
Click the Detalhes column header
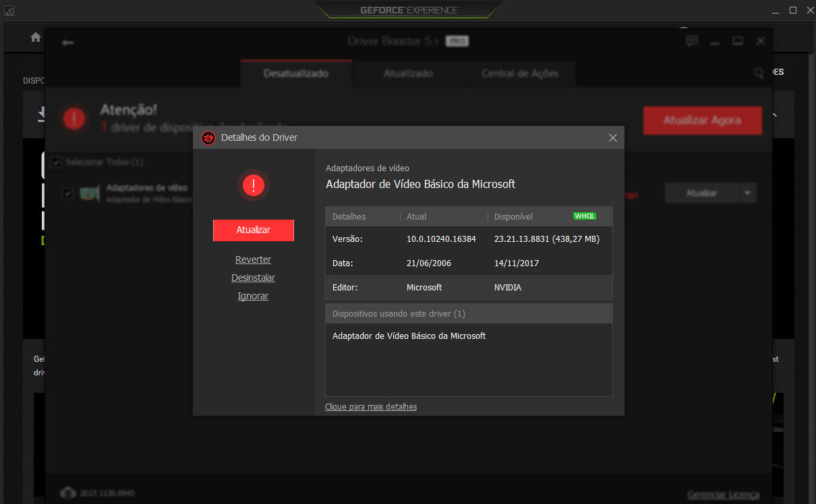point(349,216)
